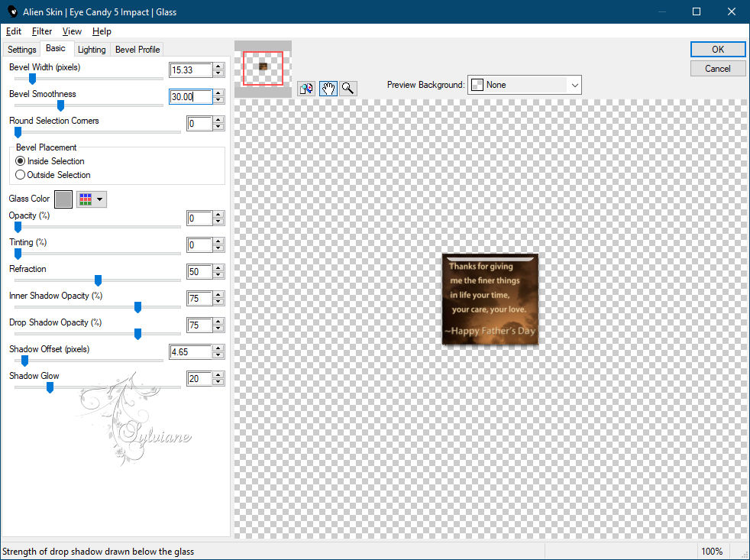Click the Father's Day image in preview

490,299
